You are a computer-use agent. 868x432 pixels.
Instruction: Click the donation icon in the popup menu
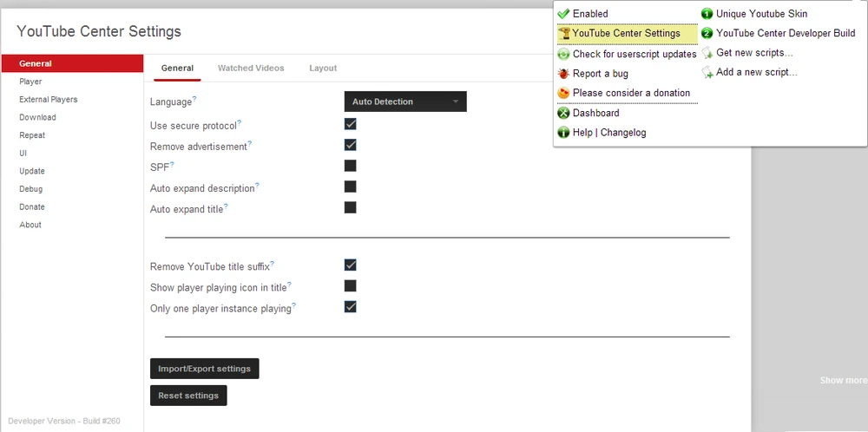pyautogui.click(x=563, y=93)
